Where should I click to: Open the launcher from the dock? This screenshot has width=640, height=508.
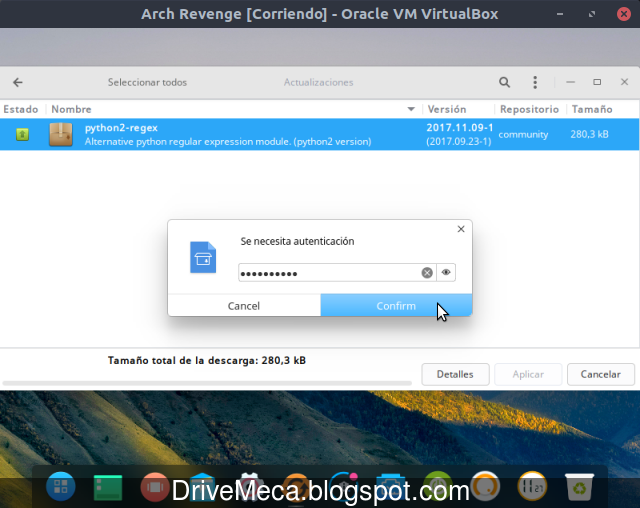tap(61, 486)
